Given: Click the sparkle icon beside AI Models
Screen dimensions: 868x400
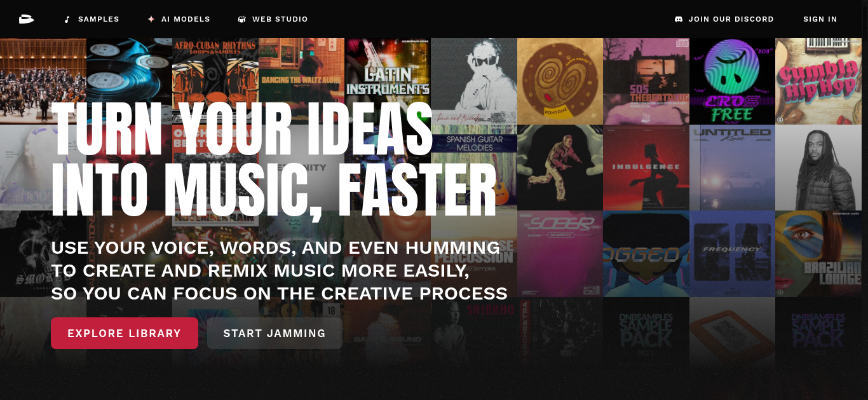Looking at the screenshot, I should (x=151, y=19).
